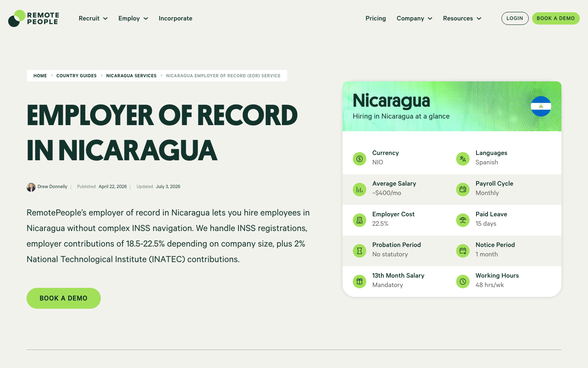The image size is (588, 368).
Task: Go to the Pricing page
Action: (376, 18)
